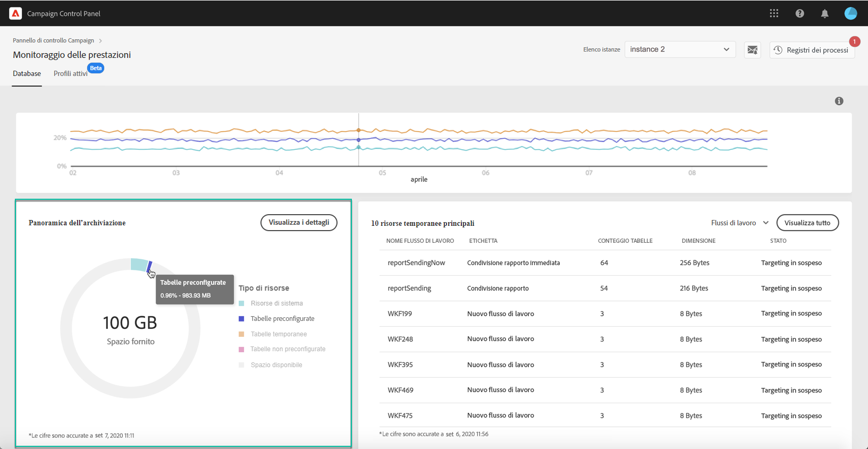Screen dimensions: 868x449
Task: Click the history clock icon in Registri dei processi
Action: click(x=778, y=50)
